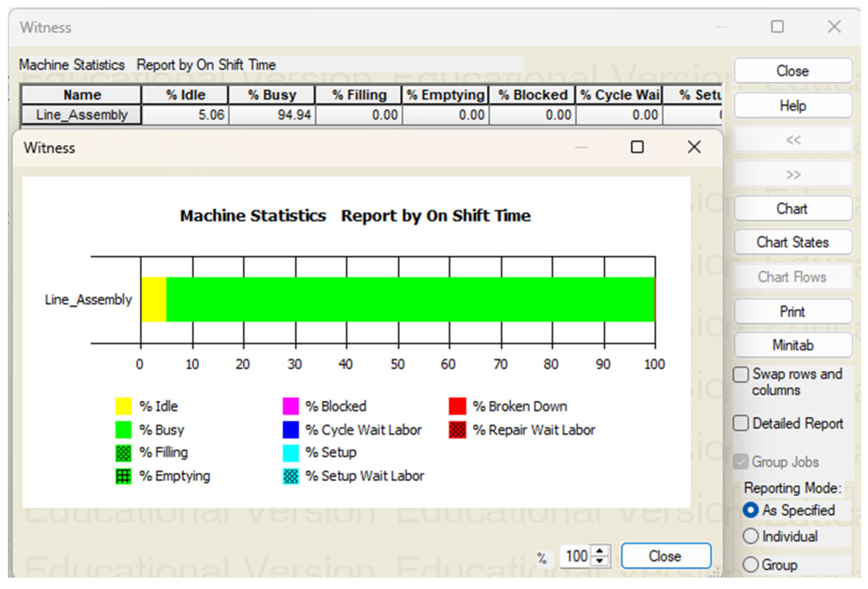Click the Chart States button
Viewport: 868px width, 589px height.
792,242
